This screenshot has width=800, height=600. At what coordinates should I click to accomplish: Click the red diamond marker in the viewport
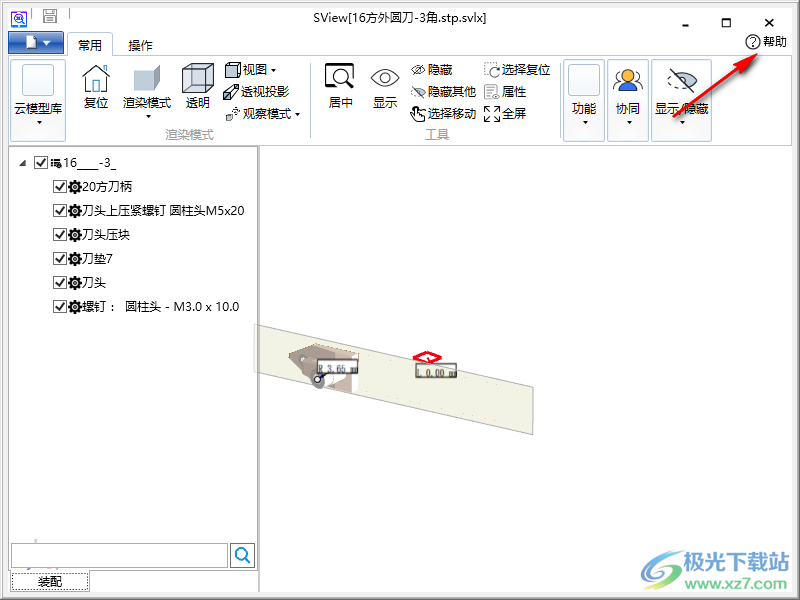427,357
